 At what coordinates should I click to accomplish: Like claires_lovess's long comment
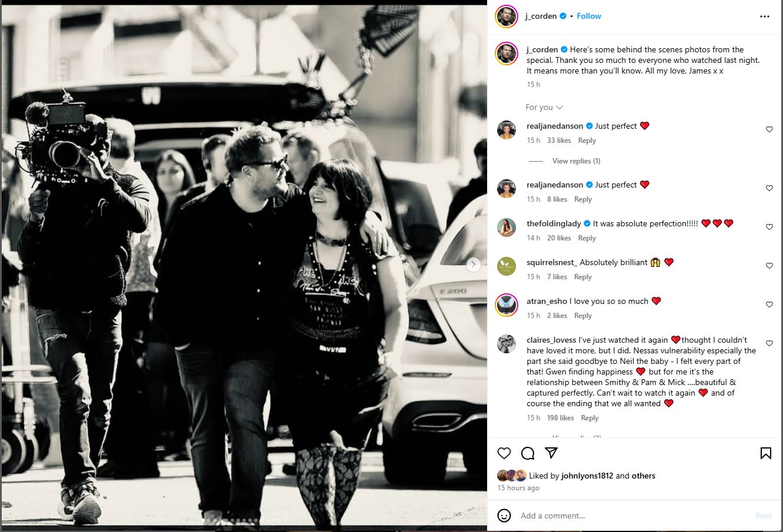pos(769,343)
